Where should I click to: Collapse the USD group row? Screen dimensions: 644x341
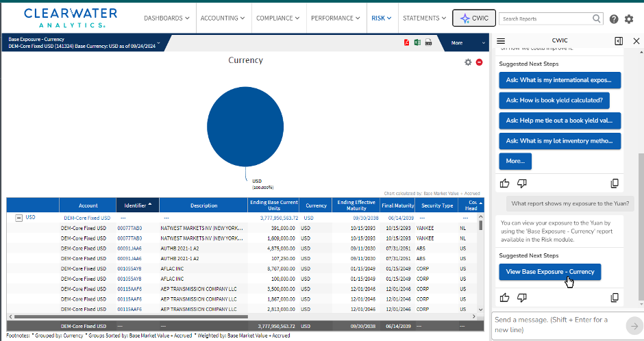pos(19,218)
